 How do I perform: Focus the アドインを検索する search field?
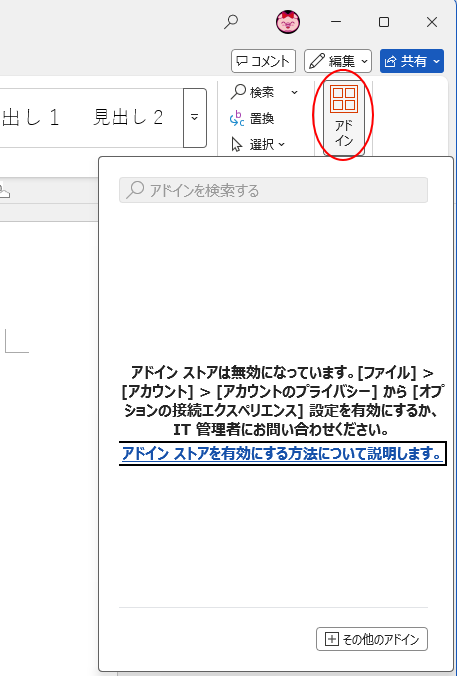coord(273,190)
